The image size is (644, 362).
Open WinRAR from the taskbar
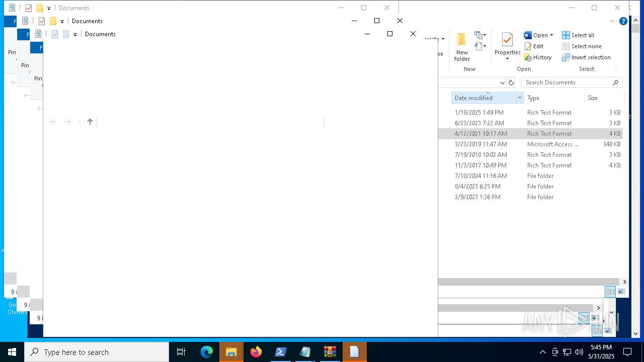330,352
